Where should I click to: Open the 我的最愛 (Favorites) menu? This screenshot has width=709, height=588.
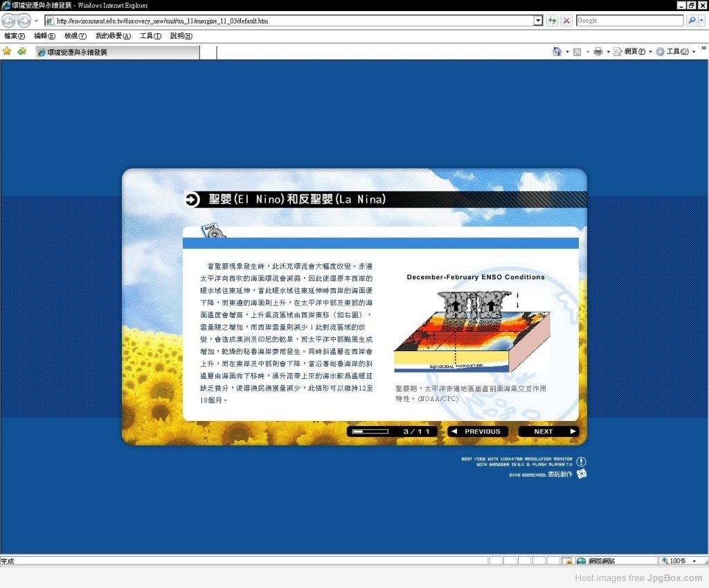click(x=113, y=36)
